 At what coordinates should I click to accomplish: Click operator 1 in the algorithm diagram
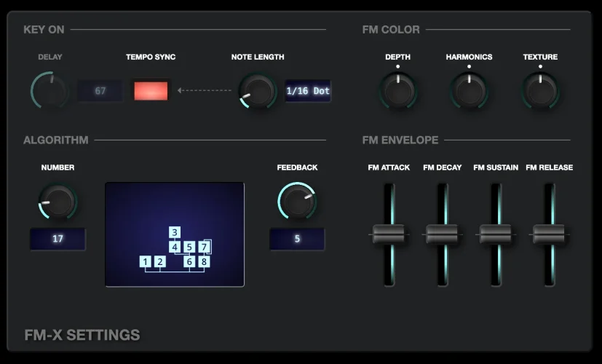click(146, 261)
